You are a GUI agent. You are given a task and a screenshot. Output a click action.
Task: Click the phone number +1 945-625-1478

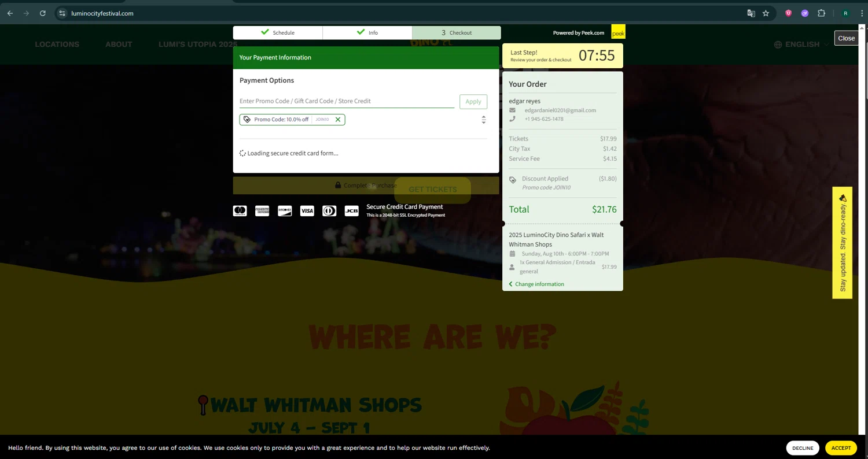pos(544,119)
